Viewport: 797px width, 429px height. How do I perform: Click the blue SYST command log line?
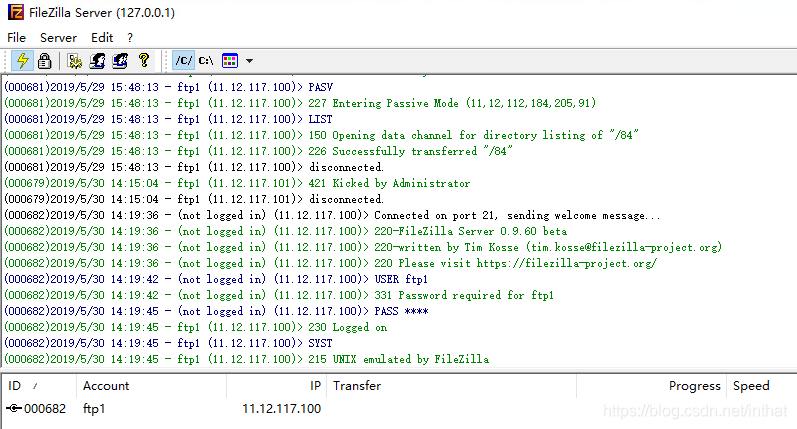point(168,343)
